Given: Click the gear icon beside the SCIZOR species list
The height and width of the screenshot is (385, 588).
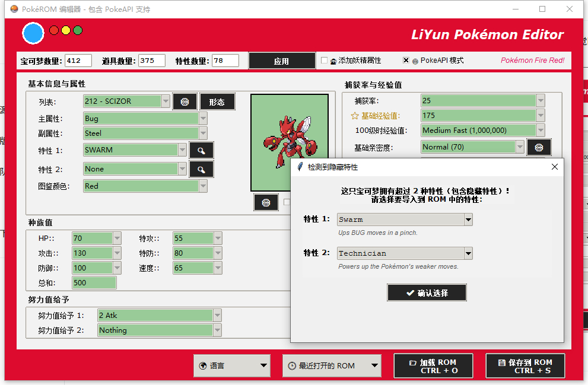Looking at the screenshot, I should pos(185,101).
